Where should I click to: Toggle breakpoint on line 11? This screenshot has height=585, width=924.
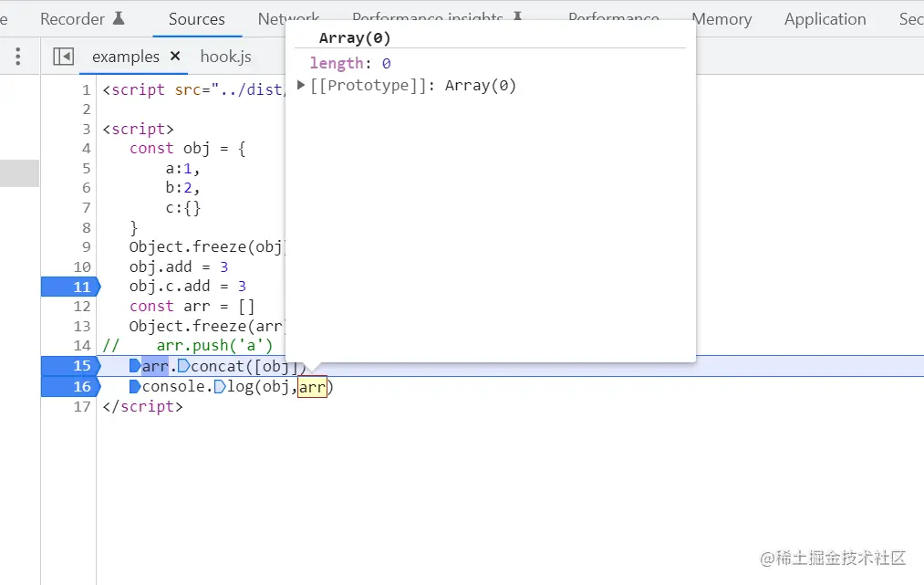coord(71,287)
